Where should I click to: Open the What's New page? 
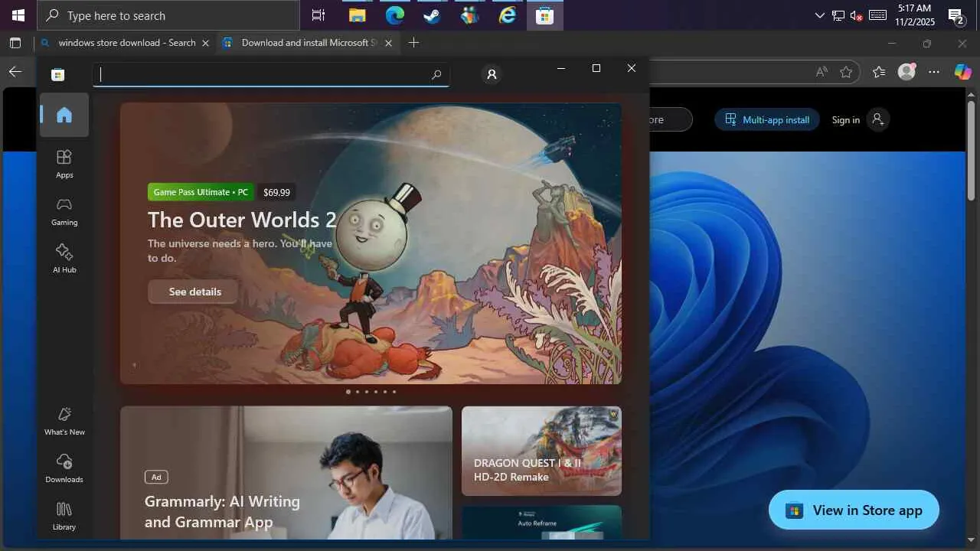click(x=64, y=420)
